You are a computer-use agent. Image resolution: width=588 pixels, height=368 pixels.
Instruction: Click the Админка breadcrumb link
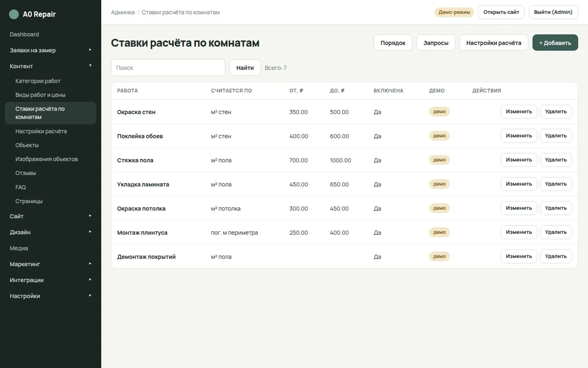[x=123, y=12]
